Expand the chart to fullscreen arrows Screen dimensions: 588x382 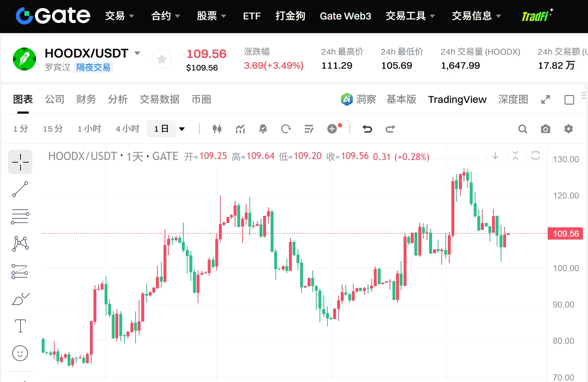point(546,99)
